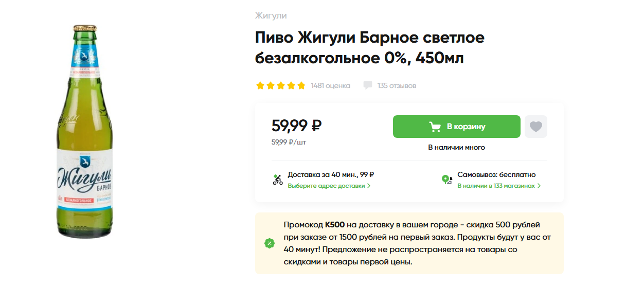Click the 1481 оценка ratings count
The image size is (644, 286).
coord(330,85)
